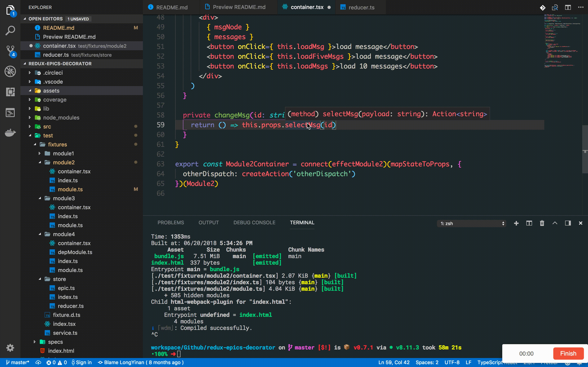This screenshot has height=367, width=588.
Task: Toggle panel position to the right
Action: [x=568, y=223]
